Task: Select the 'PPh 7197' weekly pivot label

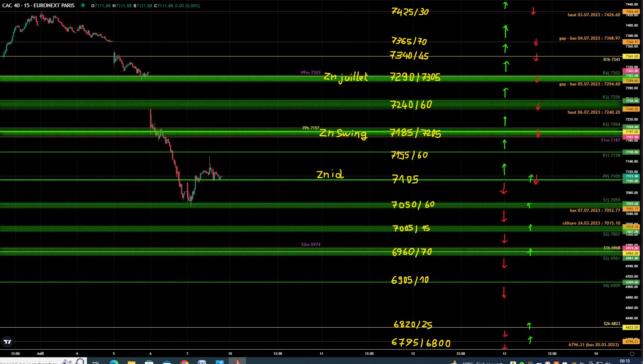Action: (311, 128)
